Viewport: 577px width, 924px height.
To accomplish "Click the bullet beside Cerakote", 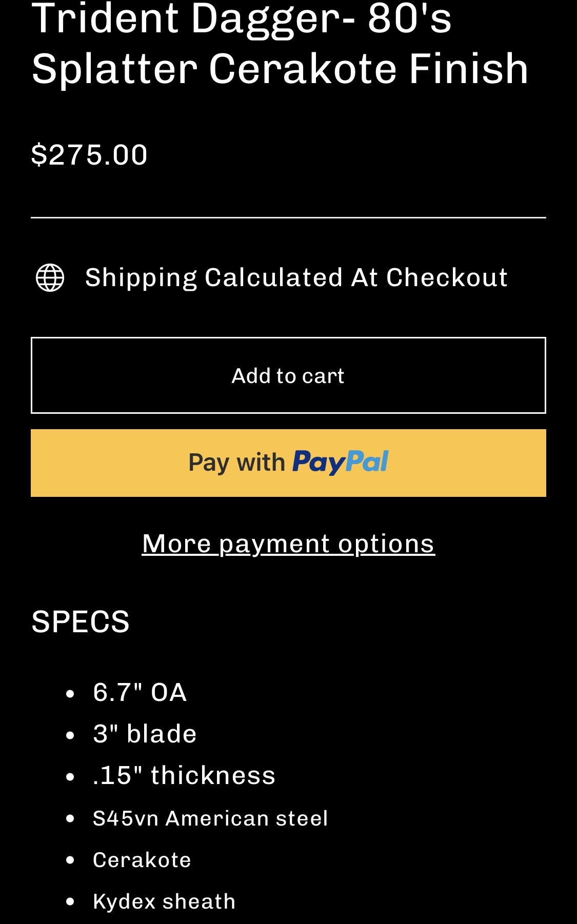I will pyautogui.click(x=71, y=860).
